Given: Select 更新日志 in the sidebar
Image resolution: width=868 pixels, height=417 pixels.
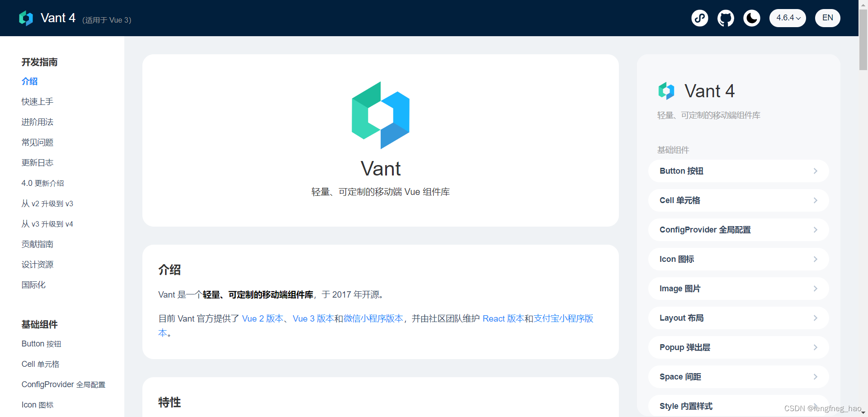Looking at the screenshot, I should pos(37,162).
